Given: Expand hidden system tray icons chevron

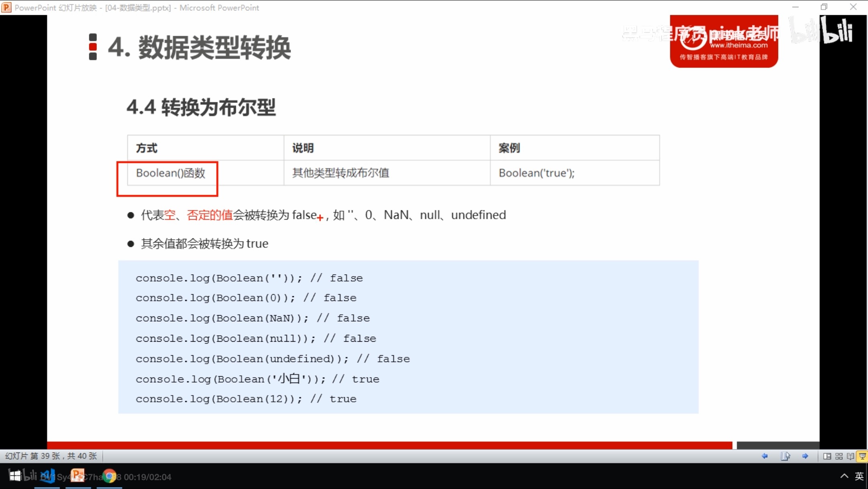Looking at the screenshot, I should click(x=844, y=476).
